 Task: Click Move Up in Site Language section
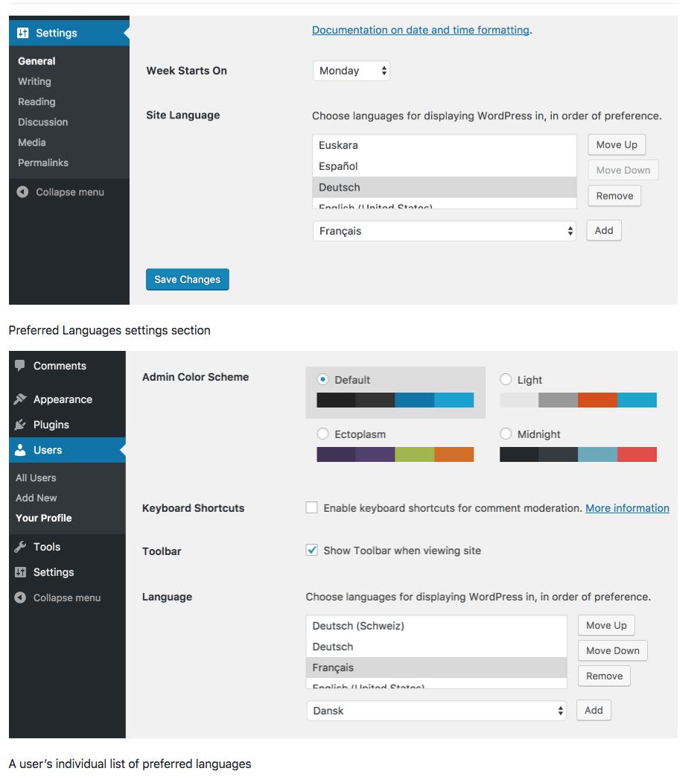click(617, 145)
